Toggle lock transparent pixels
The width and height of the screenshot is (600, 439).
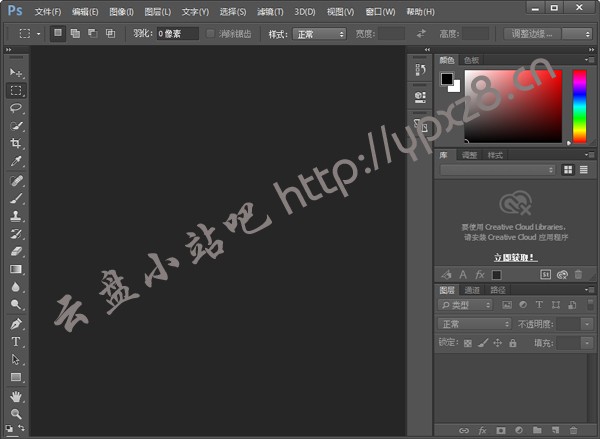click(468, 343)
